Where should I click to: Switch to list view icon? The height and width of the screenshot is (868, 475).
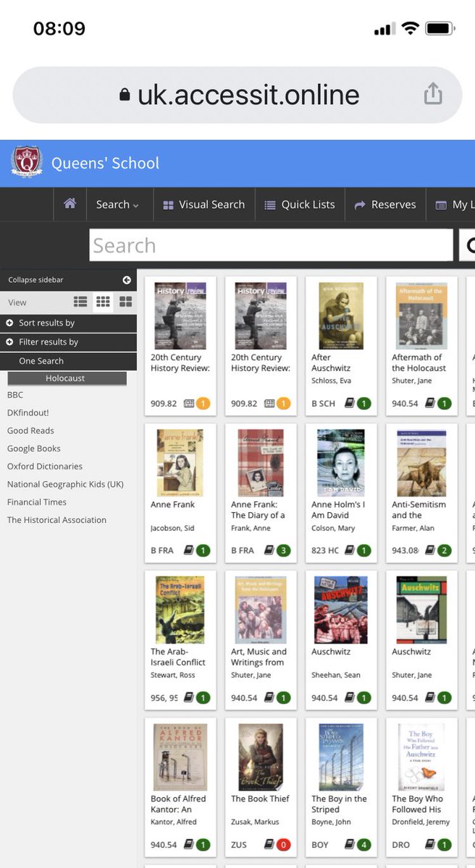[80, 302]
